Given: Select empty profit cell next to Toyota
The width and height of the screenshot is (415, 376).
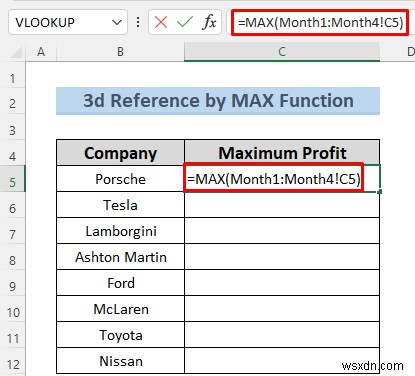Looking at the screenshot, I should (282, 335).
